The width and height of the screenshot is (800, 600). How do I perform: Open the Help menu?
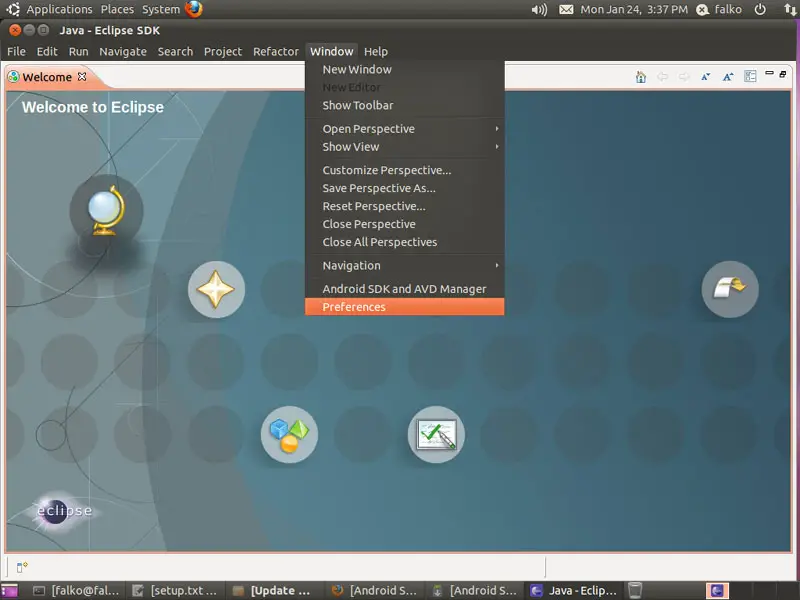376,52
